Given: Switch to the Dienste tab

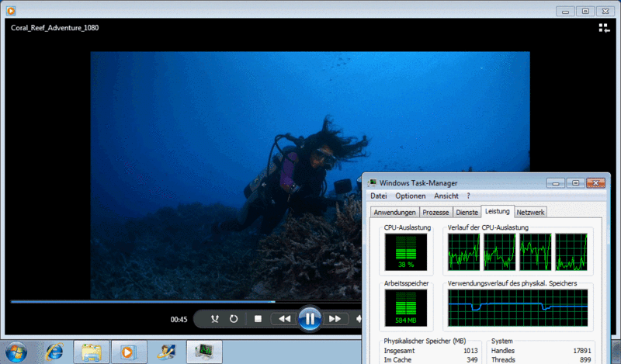Looking at the screenshot, I should (467, 212).
